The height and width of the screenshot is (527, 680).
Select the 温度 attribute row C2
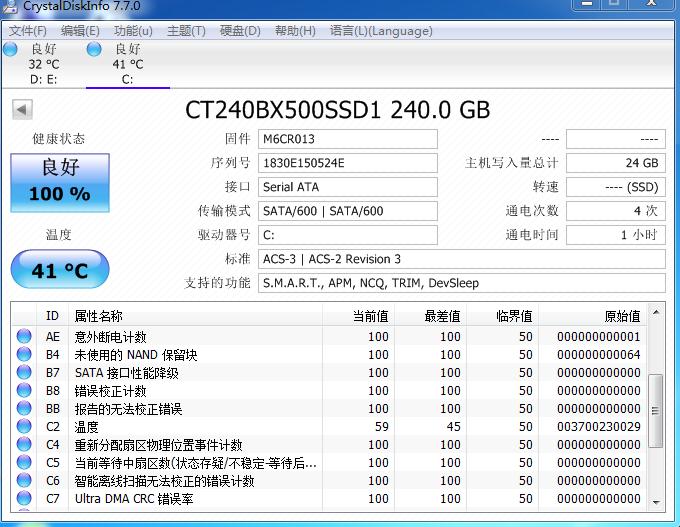[329, 426]
